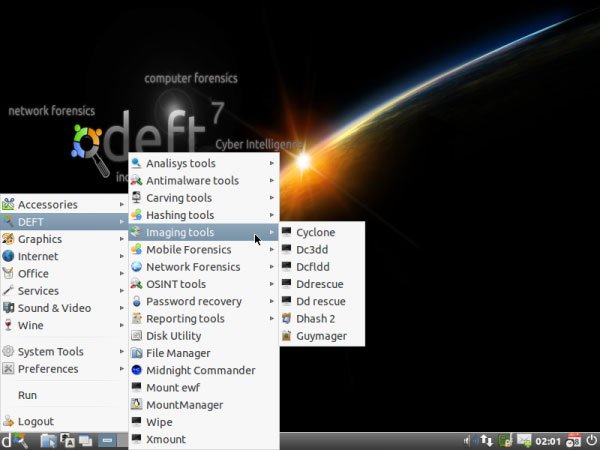Click the Guymager icon
This screenshot has height=450, width=600.
(x=286, y=336)
